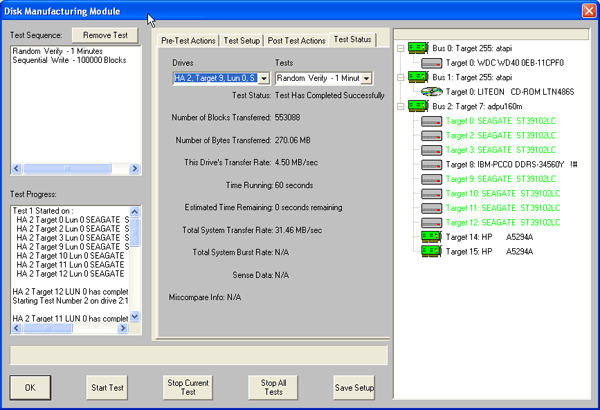Open the Tests dropdown list

click(366, 78)
